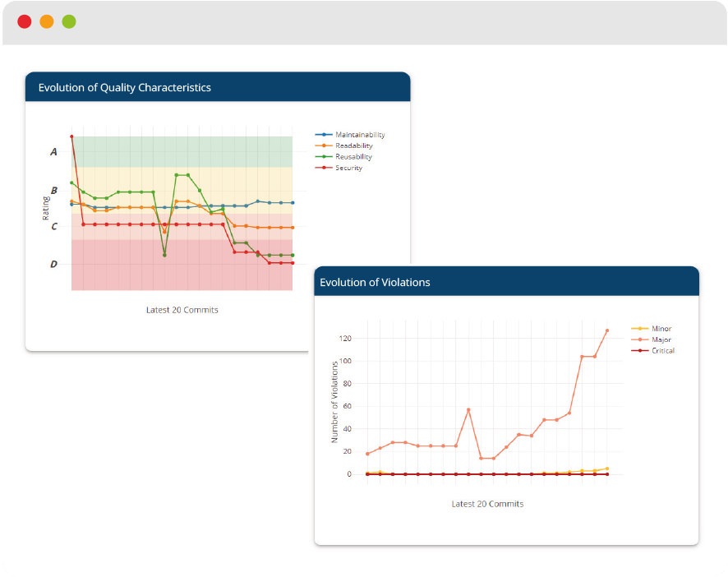Screen dimensions: 728x577
Task: Click the green window maximize dot
Action: pyautogui.click(x=69, y=22)
